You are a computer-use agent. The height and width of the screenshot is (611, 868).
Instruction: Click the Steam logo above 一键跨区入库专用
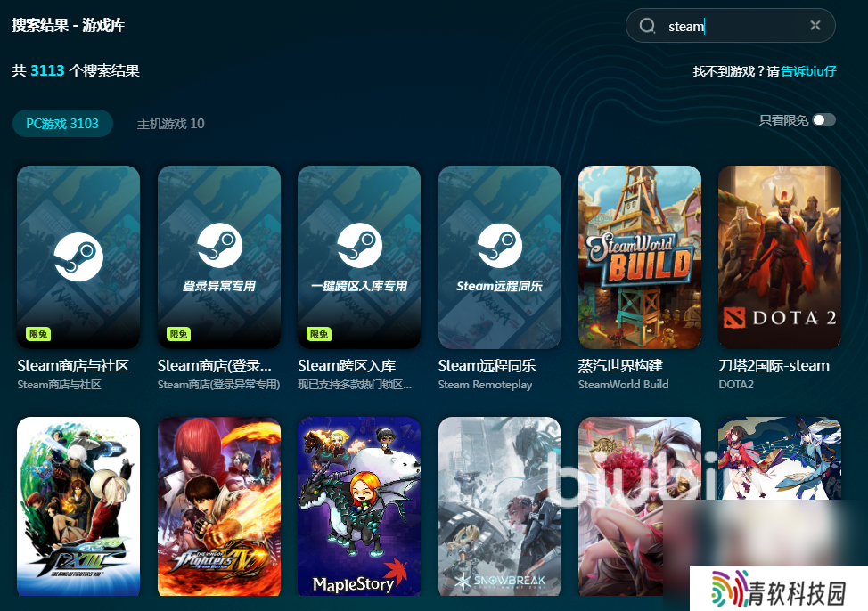pos(360,246)
